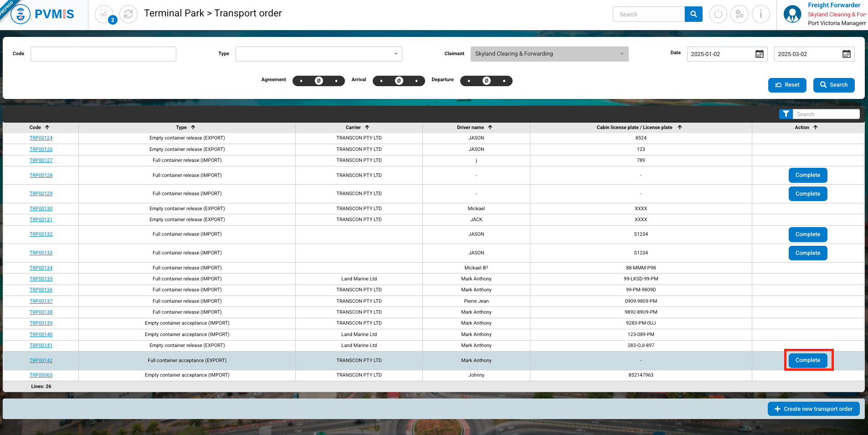
Task: Click the information icon in header
Action: (760, 14)
